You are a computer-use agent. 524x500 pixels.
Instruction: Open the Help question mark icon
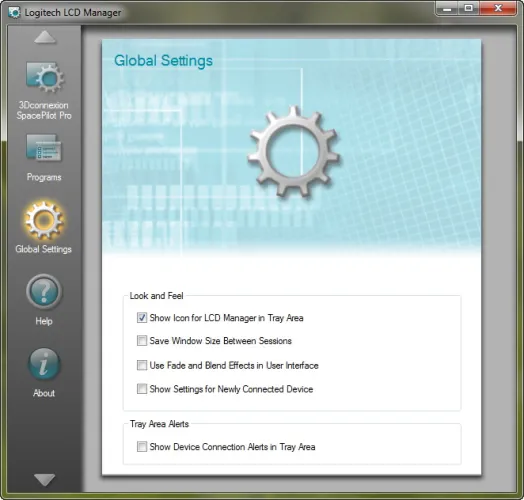(x=44, y=292)
